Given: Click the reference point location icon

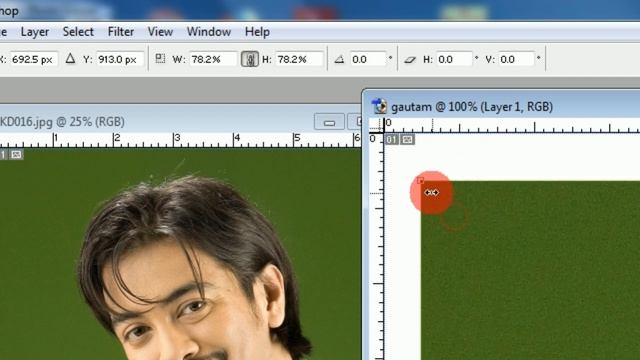Looking at the screenshot, I should click(160, 59).
